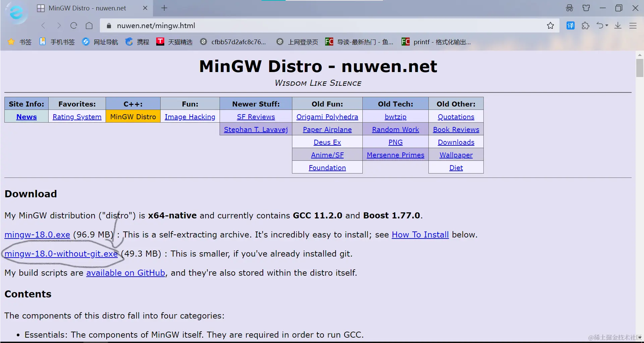Open new tab with plus button

tap(164, 8)
